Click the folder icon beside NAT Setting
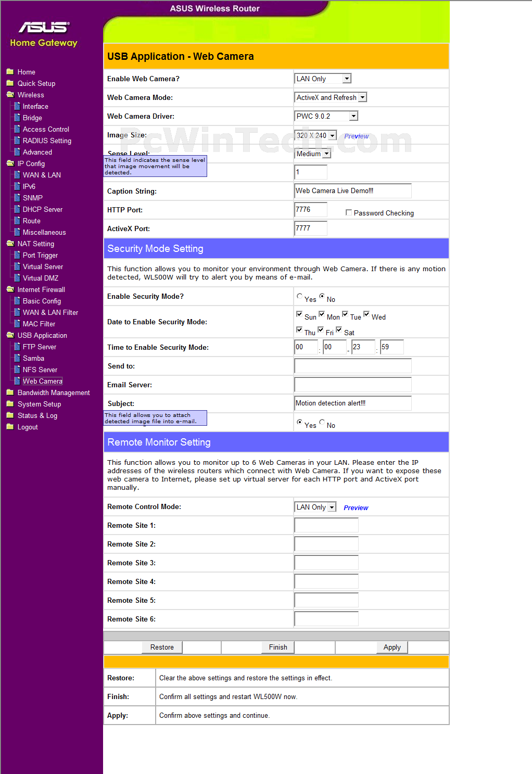This screenshot has height=774, width=532. tap(10, 244)
